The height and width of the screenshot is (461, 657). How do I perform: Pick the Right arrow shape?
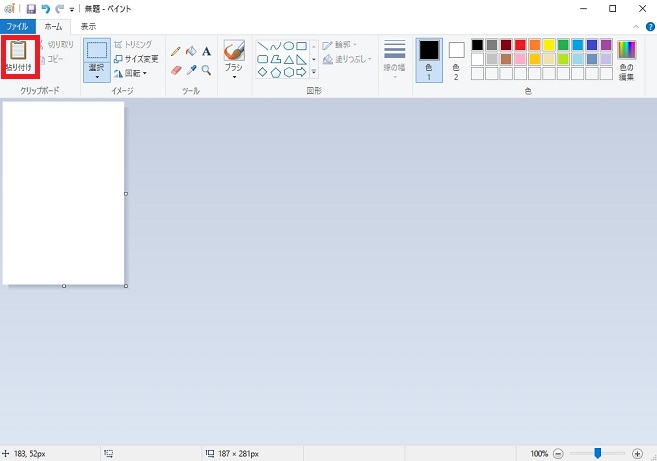tap(301, 72)
